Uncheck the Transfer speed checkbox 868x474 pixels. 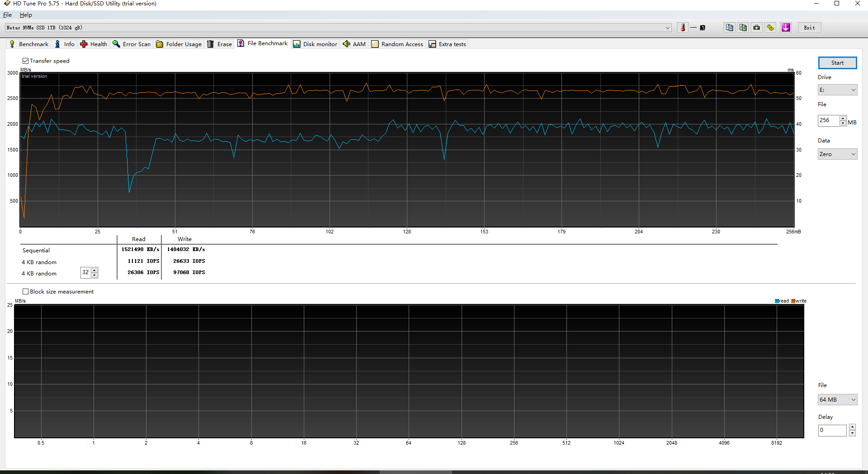(26, 61)
